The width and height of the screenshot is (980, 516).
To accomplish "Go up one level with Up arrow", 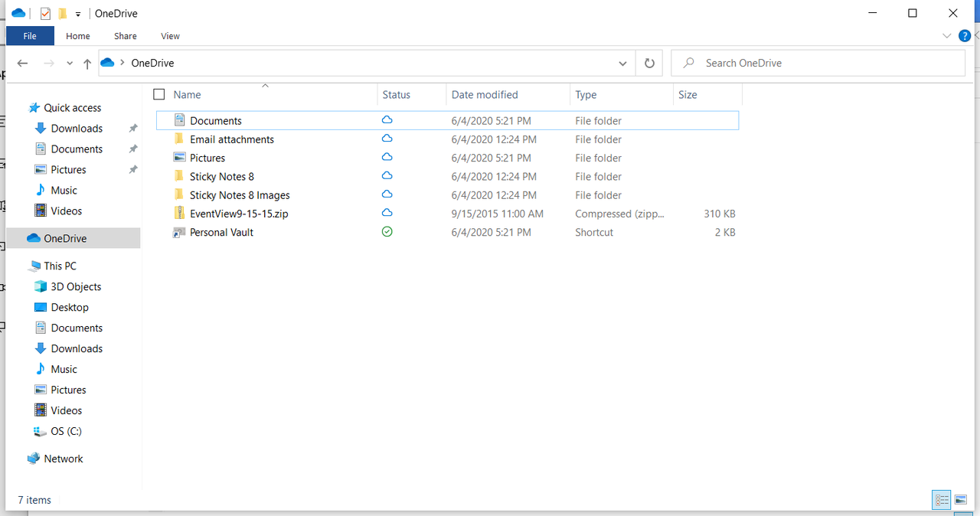I will [x=87, y=64].
